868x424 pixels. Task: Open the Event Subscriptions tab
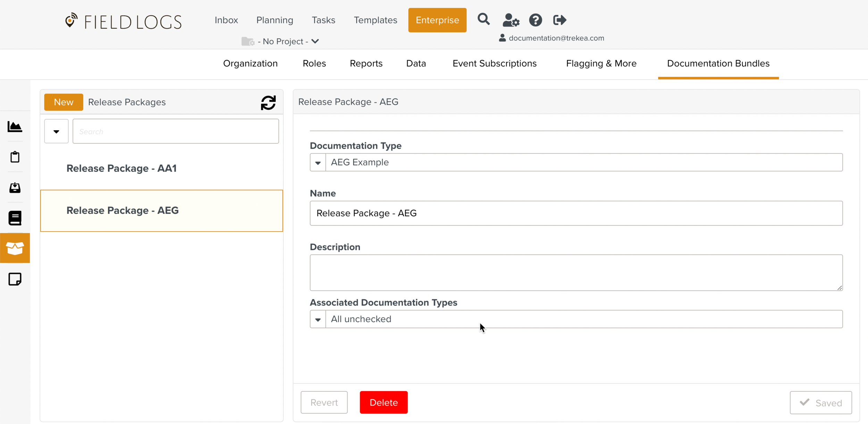click(494, 64)
